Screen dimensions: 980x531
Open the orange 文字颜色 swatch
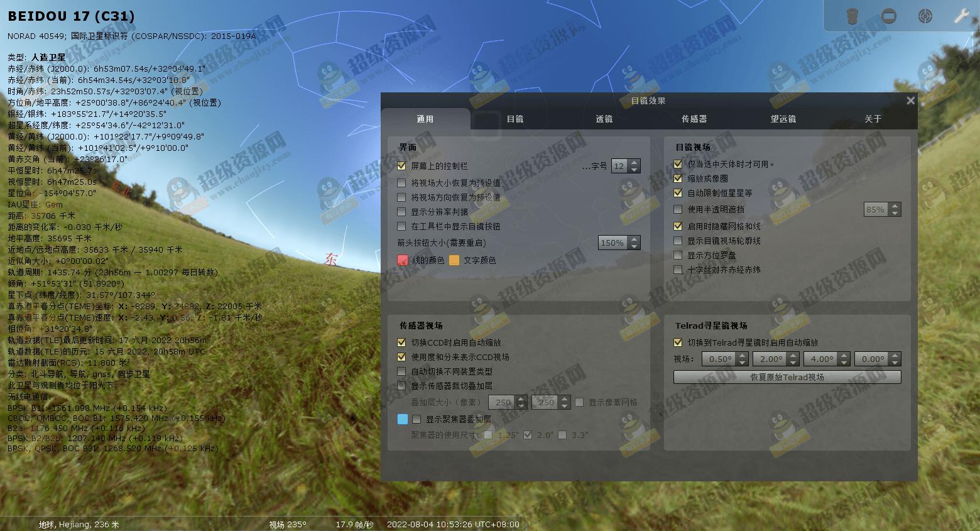pyautogui.click(x=454, y=260)
